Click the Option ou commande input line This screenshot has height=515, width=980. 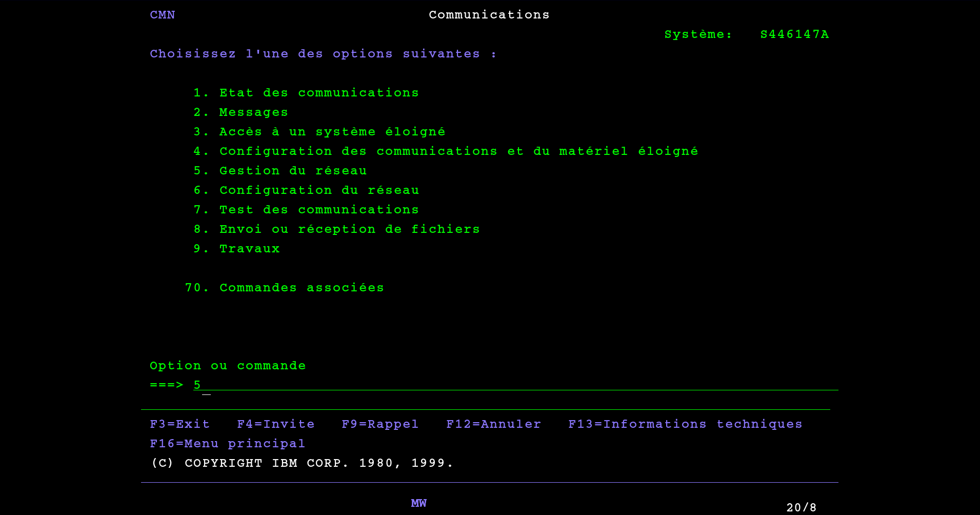coord(513,385)
